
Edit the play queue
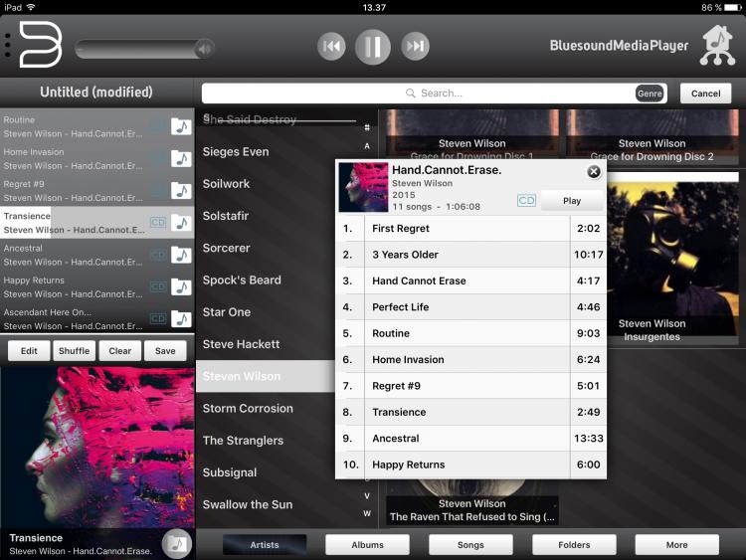coord(29,351)
